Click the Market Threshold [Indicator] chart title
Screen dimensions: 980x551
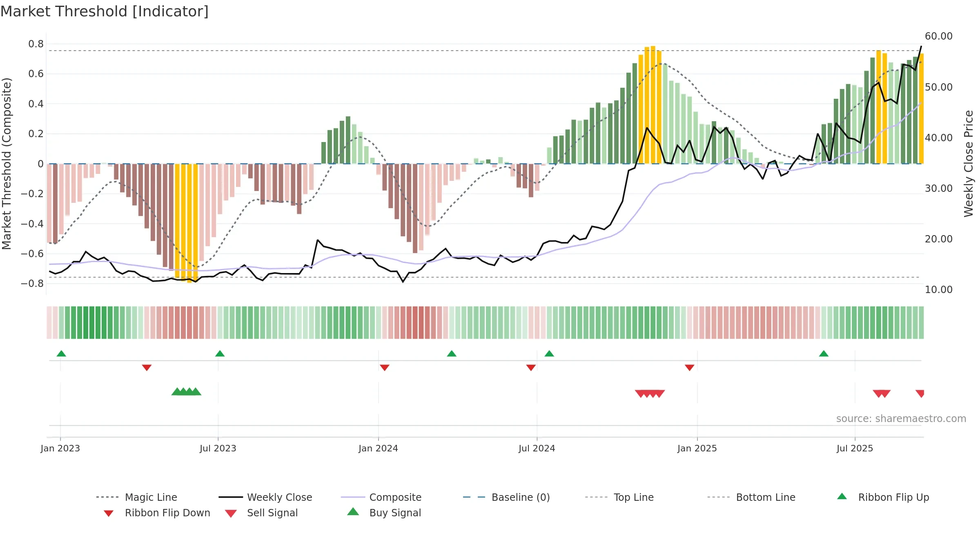point(105,11)
